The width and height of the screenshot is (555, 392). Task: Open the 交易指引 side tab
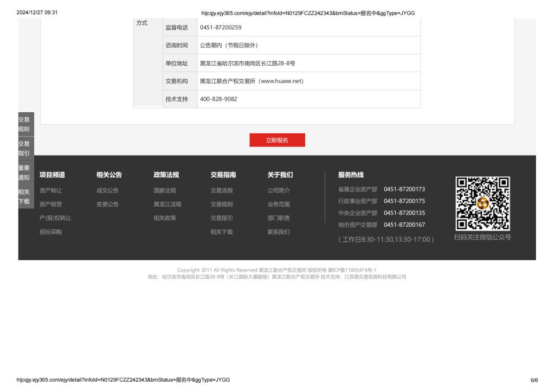tap(24, 148)
